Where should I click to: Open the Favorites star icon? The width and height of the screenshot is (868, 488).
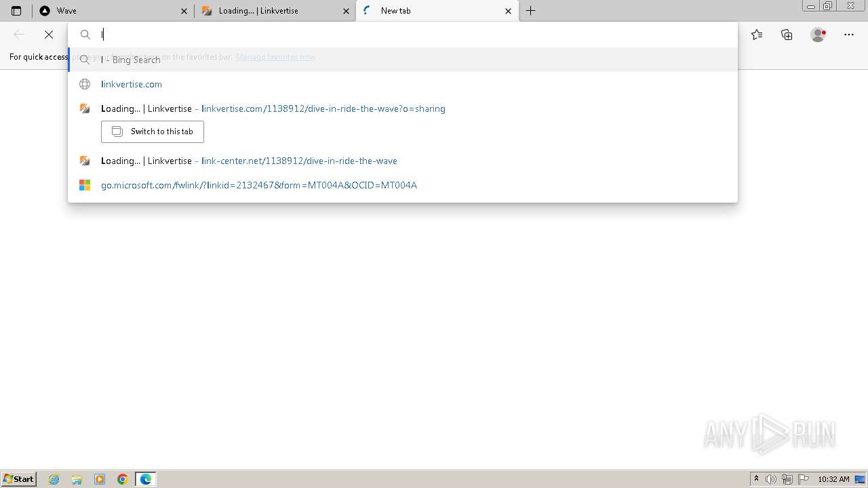click(x=757, y=35)
